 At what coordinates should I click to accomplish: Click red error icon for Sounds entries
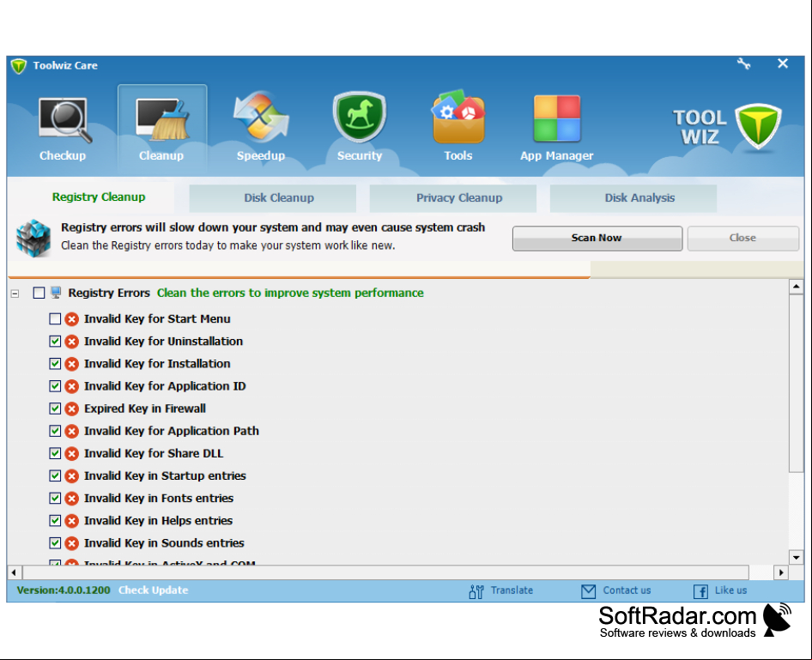tap(72, 543)
